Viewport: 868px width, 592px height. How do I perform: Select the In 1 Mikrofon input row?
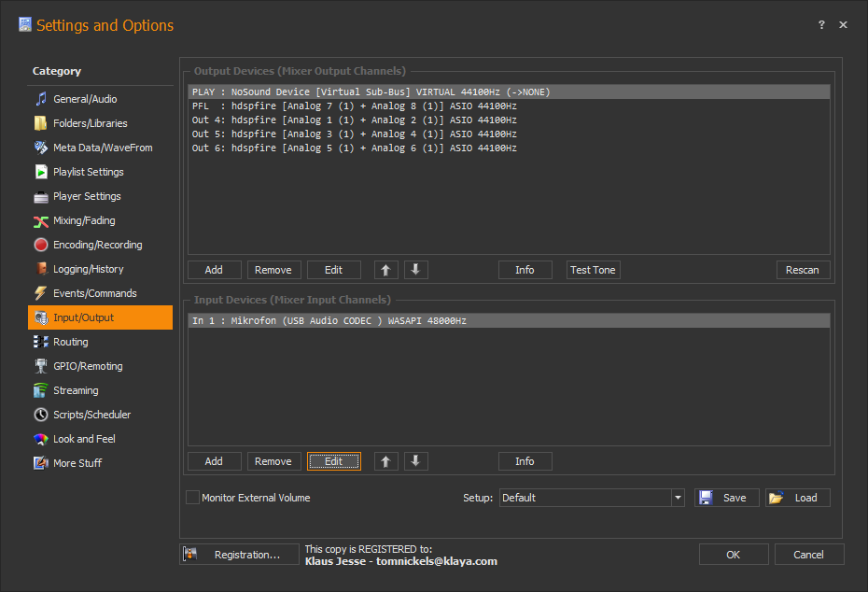(509, 321)
